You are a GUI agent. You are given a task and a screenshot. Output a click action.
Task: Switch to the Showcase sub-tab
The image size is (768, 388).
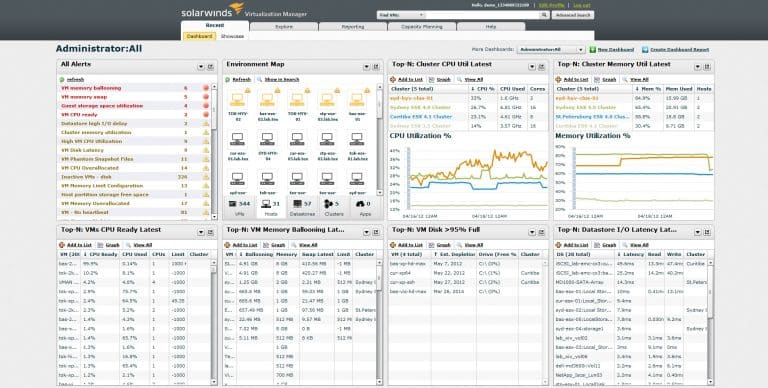232,36
